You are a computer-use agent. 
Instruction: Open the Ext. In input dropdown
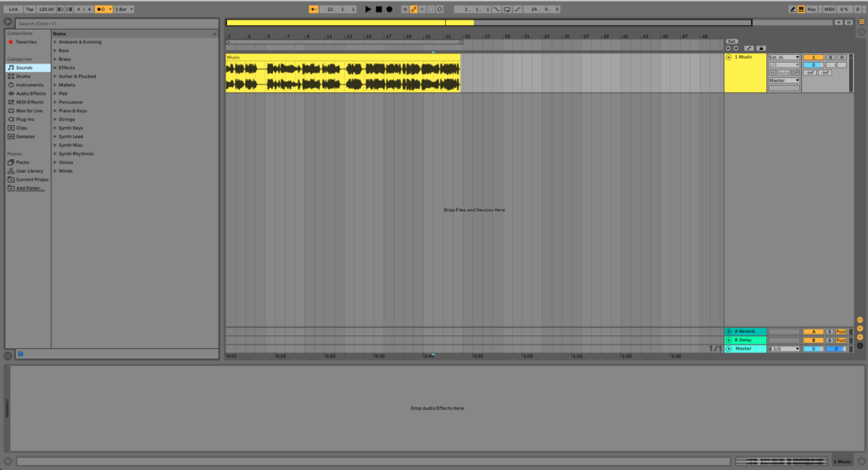click(783, 58)
